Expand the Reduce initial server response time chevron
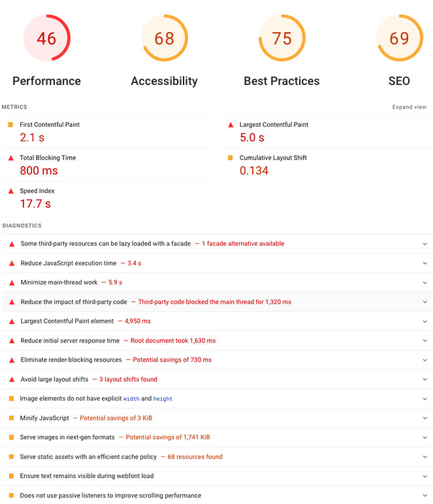The width and height of the screenshot is (433, 504). (425, 341)
